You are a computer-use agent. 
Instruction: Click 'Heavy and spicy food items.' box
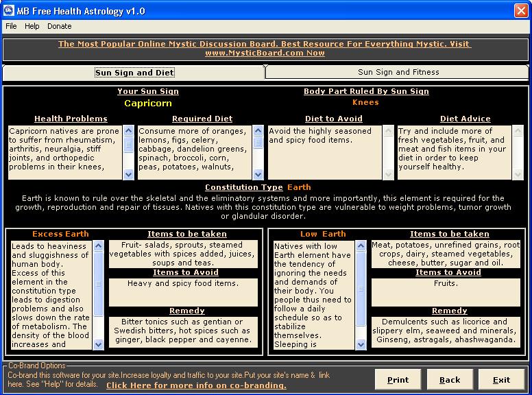click(x=183, y=292)
